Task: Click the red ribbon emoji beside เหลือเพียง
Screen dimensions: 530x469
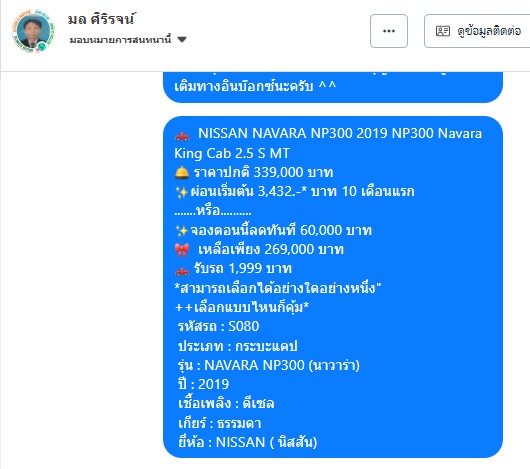Action: click(x=182, y=250)
